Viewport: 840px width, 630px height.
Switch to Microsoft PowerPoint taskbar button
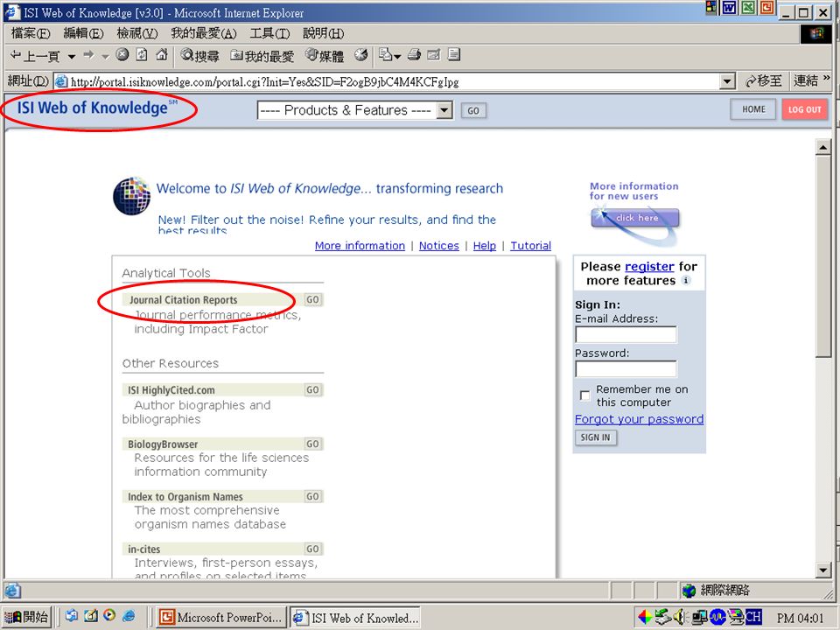coord(222,617)
